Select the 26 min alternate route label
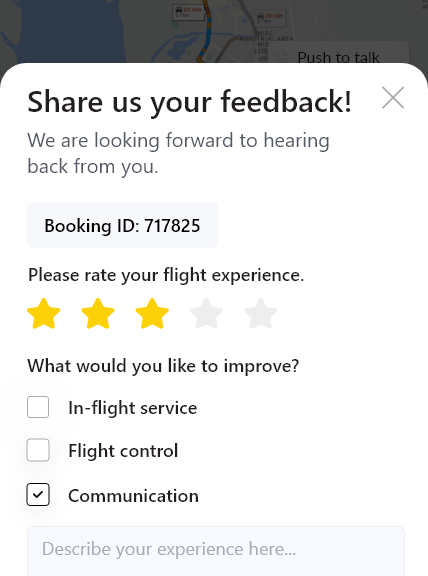The height and width of the screenshot is (576, 428). pyautogui.click(x=270, y=18)
